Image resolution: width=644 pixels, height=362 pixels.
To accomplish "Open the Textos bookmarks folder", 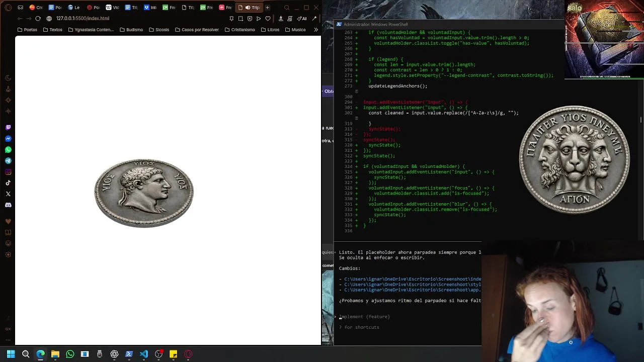I will tap(53, 30).
